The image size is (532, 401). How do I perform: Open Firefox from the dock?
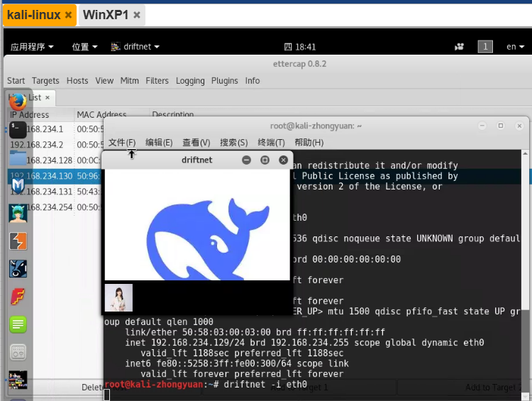(x=18, y=102)
